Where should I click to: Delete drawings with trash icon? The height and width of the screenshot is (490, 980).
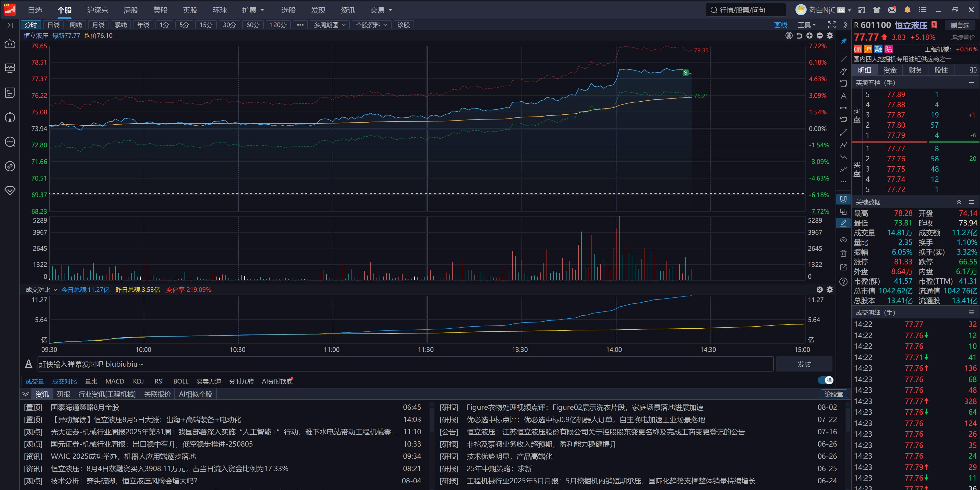coord(843,253)
